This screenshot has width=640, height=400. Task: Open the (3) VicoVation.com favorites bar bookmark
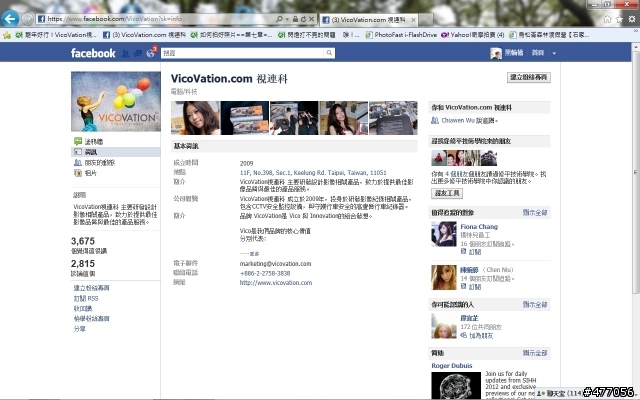pos(144,35)
